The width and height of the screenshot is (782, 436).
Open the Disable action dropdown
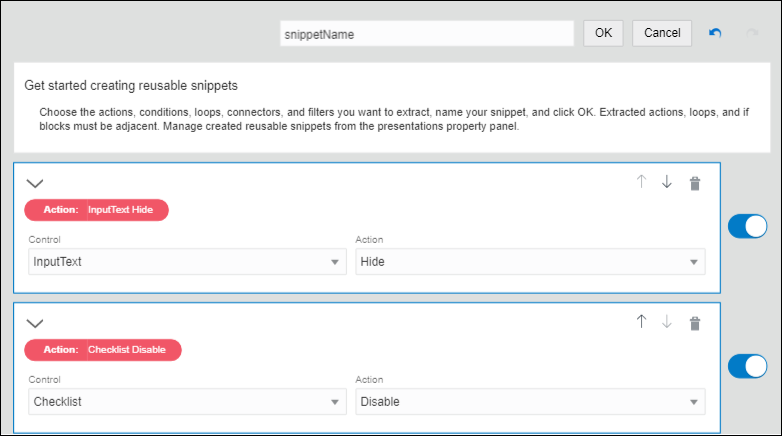tap(530, 402)
